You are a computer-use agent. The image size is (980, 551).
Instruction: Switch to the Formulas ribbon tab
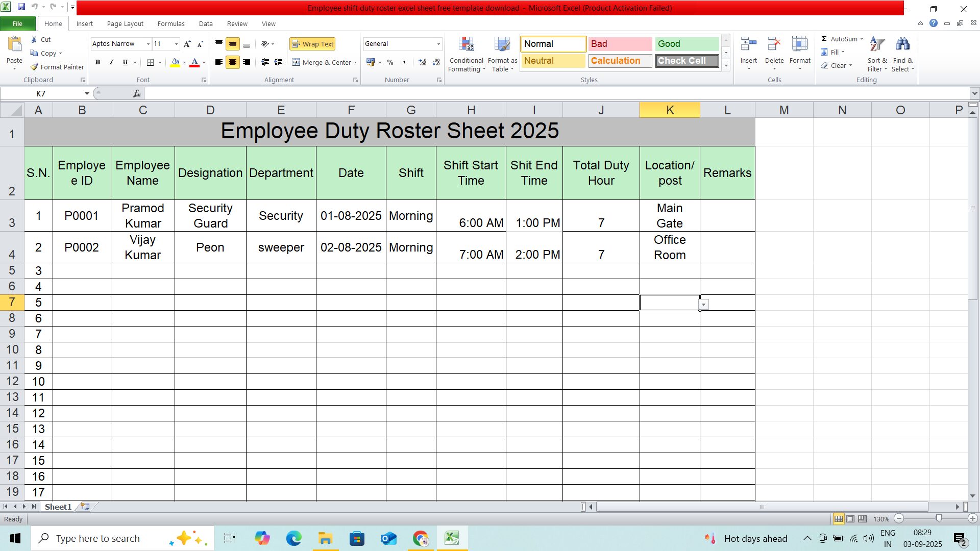coord(171,23)
